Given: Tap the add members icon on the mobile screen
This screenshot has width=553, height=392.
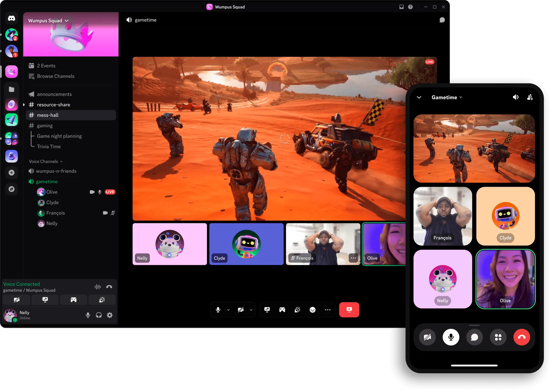Looking at the screenshot, I should click(x=530, y=97).
